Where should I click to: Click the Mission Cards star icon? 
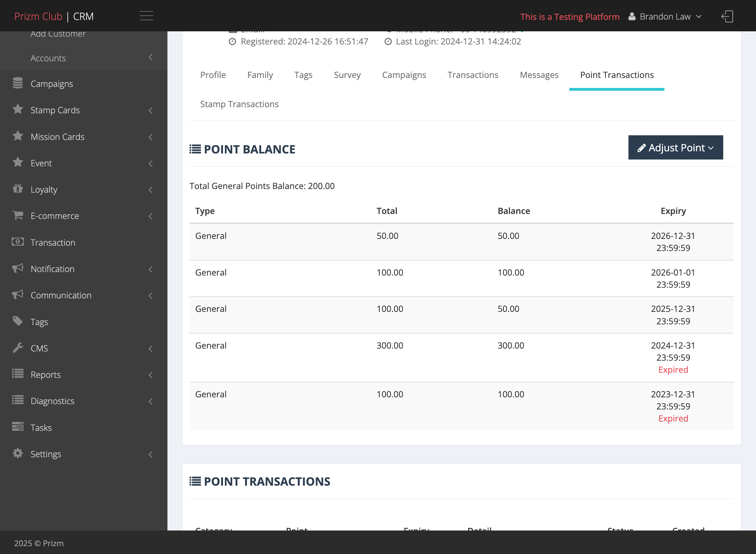click(x=18, y=136)
